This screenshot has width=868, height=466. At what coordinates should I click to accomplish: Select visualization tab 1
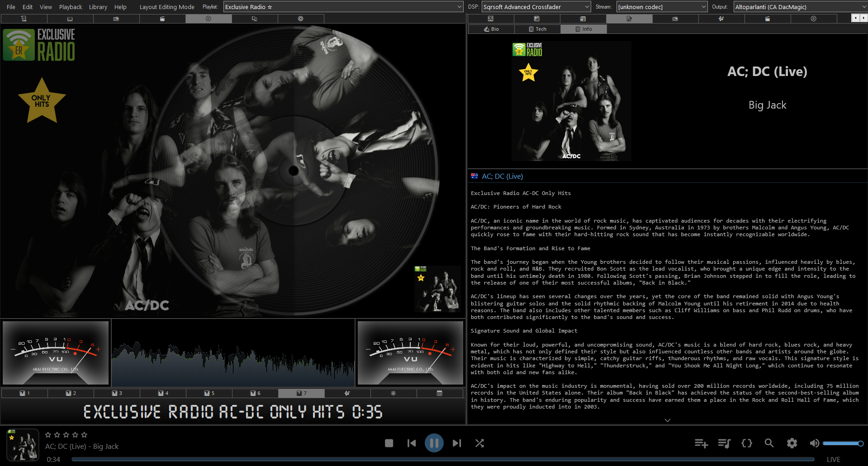24,393
